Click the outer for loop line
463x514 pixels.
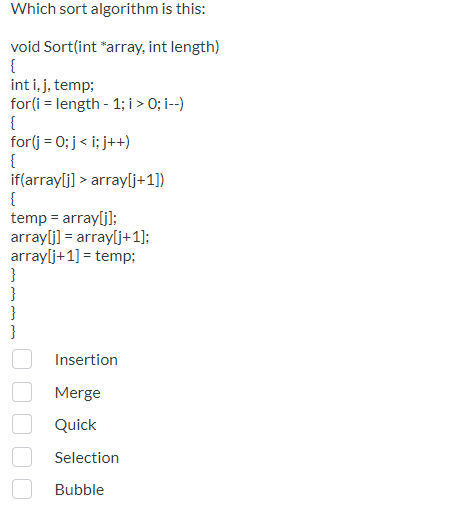pos(97,104)
